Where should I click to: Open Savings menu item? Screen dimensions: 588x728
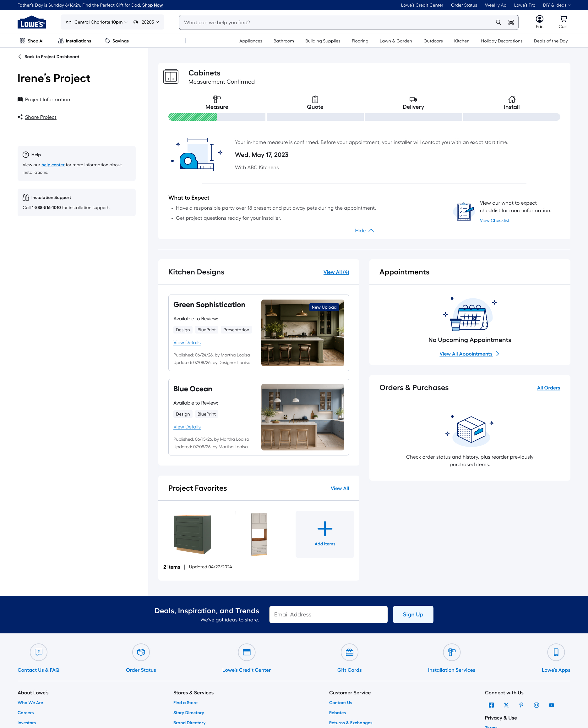(117, 41)
